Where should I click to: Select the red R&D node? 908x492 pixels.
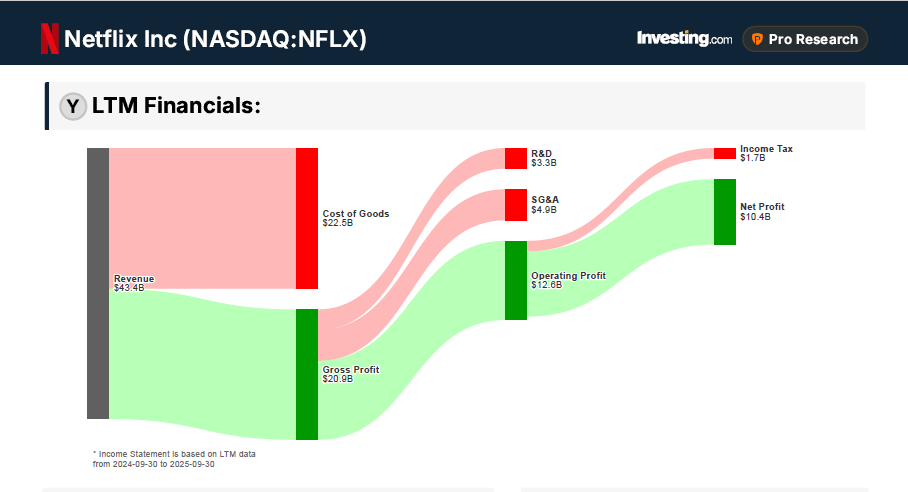[515, 158]
